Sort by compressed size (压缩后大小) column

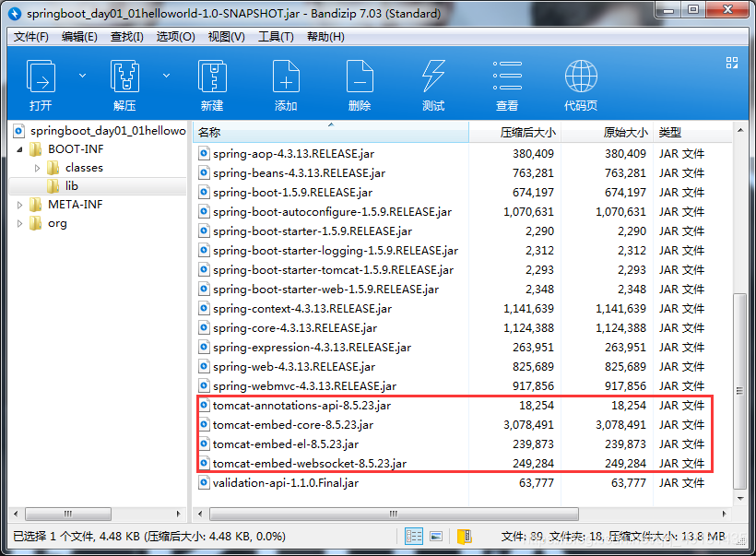[x=514, y=132]
